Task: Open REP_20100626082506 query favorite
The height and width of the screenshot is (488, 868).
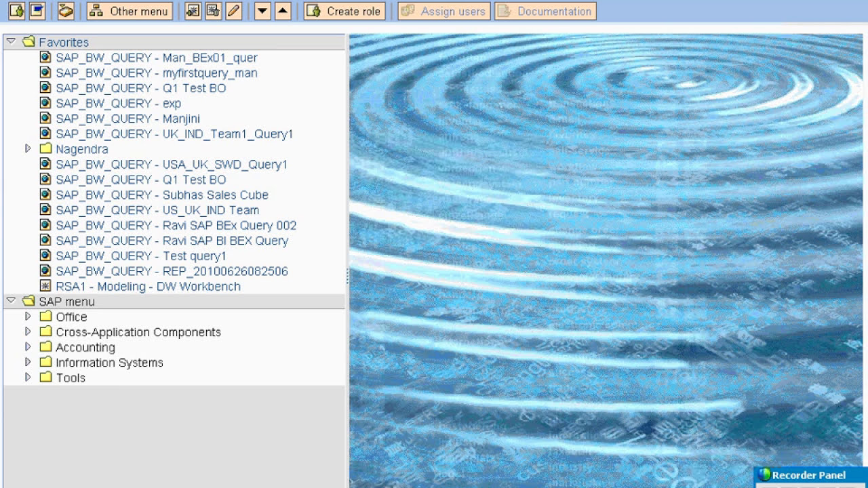Action: tap(172, 271)
